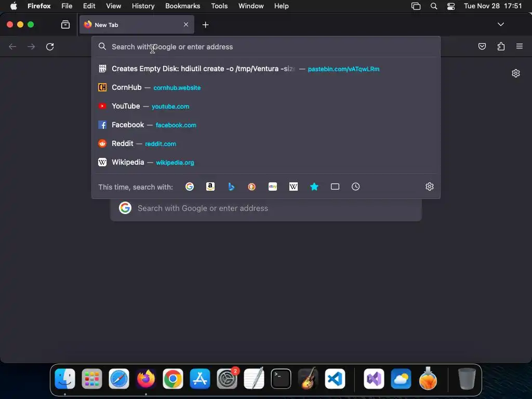Open YouTube suggestion youtube.com
Viewport: 532px width, 399px height.
pos(265,106)
